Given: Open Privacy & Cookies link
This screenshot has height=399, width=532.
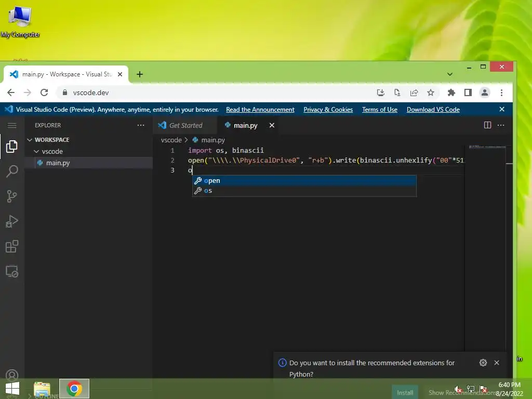Looking at the screenshot, I should click(x=328, y=109).
